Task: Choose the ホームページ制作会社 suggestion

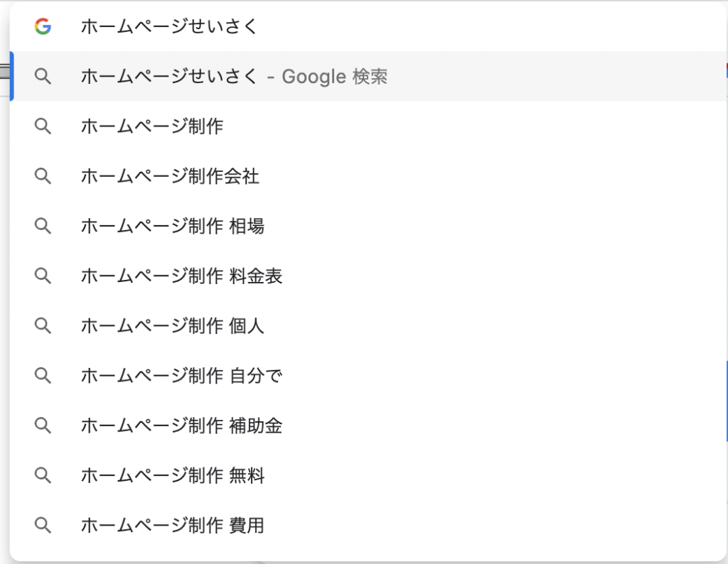Action: (x=170, y=176)
